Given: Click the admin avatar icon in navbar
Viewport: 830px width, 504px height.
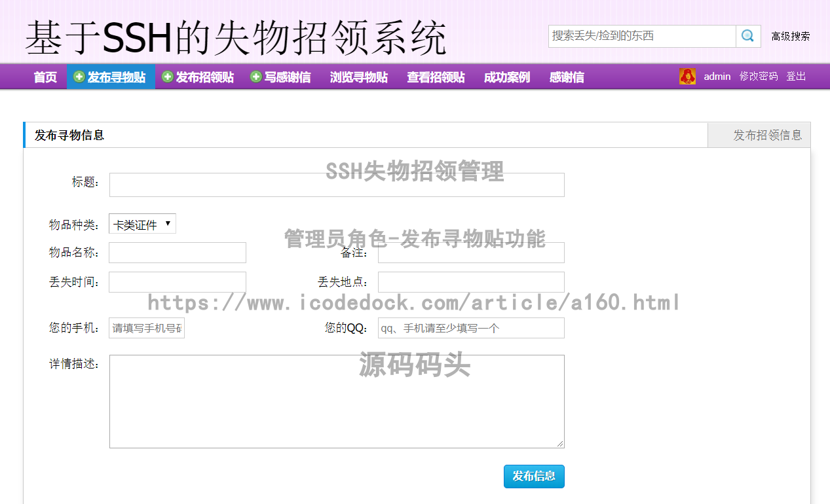Looking at the screenshot, I should click(687, 77).
